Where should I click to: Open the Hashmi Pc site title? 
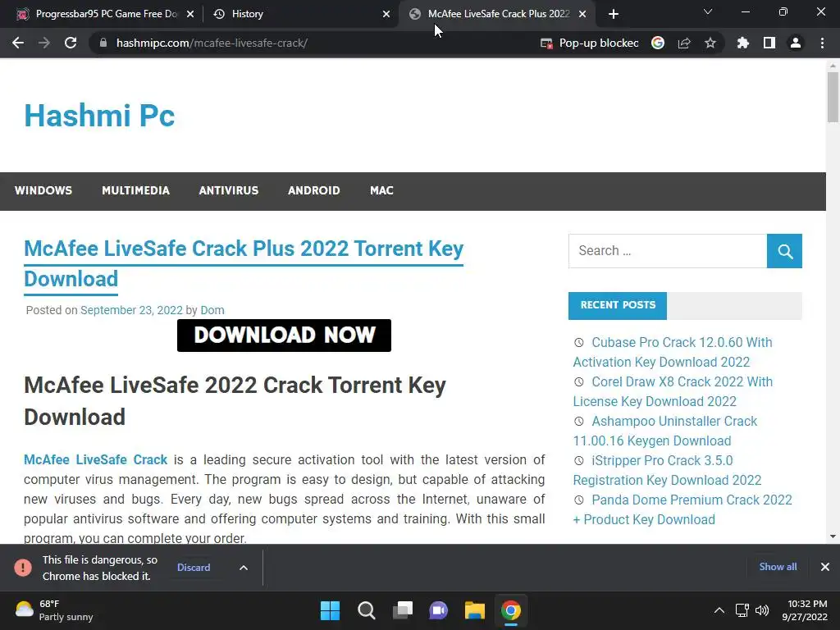click(x=99, y=115)
